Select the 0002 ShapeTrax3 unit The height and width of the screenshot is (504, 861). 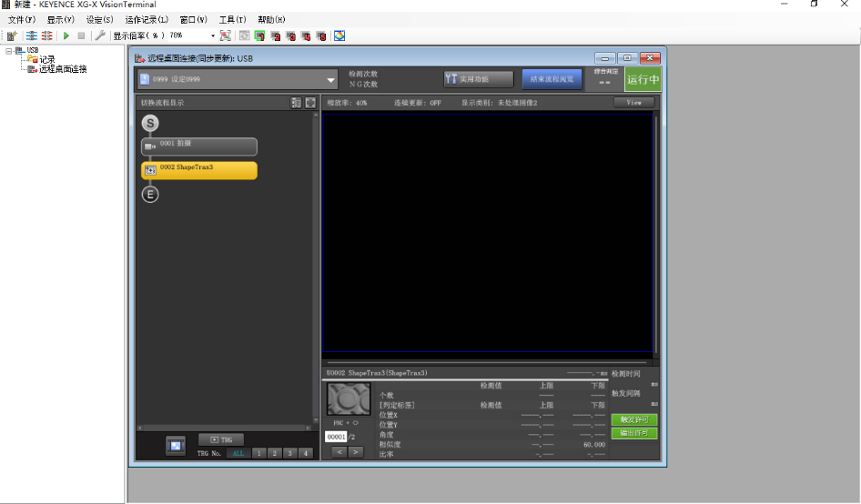199,170
